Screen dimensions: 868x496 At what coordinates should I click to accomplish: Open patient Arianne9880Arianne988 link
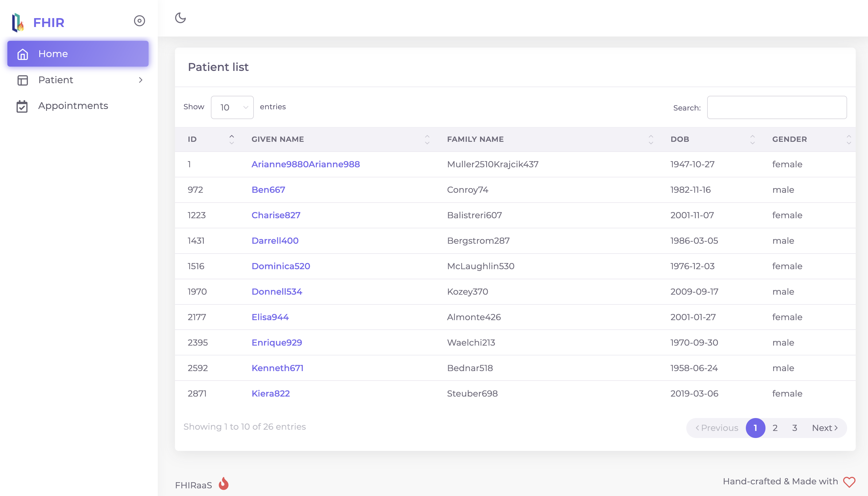(305, 164)
